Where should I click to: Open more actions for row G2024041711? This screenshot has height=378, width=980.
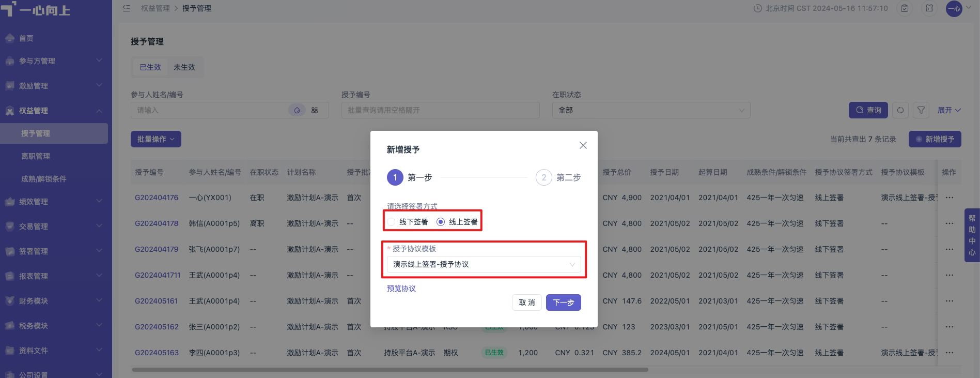tap(950, 275)
